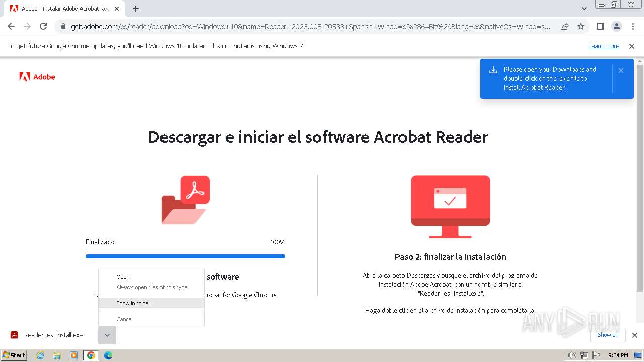Launch Microsoft Edge from the taskbar
Screen dimensions: 644x362
(108, 355)
